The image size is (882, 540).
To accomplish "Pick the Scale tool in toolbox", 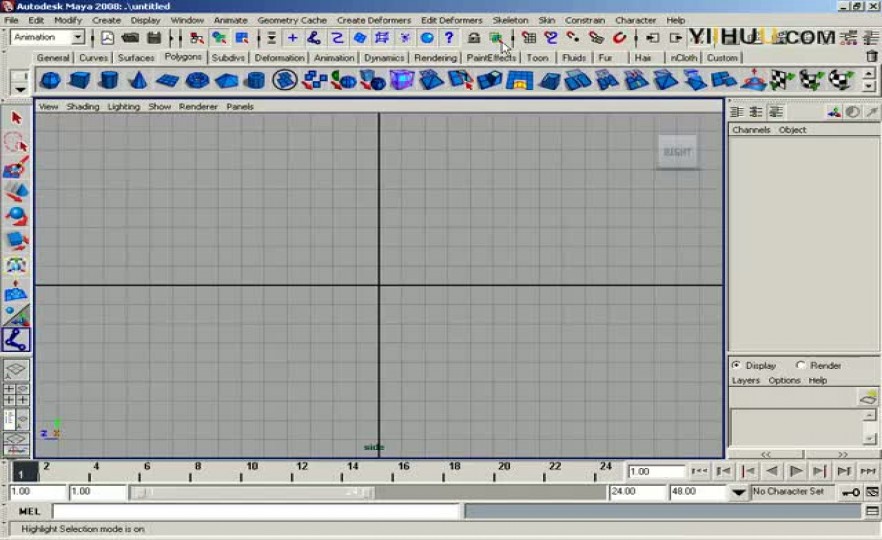I will (x=16, y=241).
